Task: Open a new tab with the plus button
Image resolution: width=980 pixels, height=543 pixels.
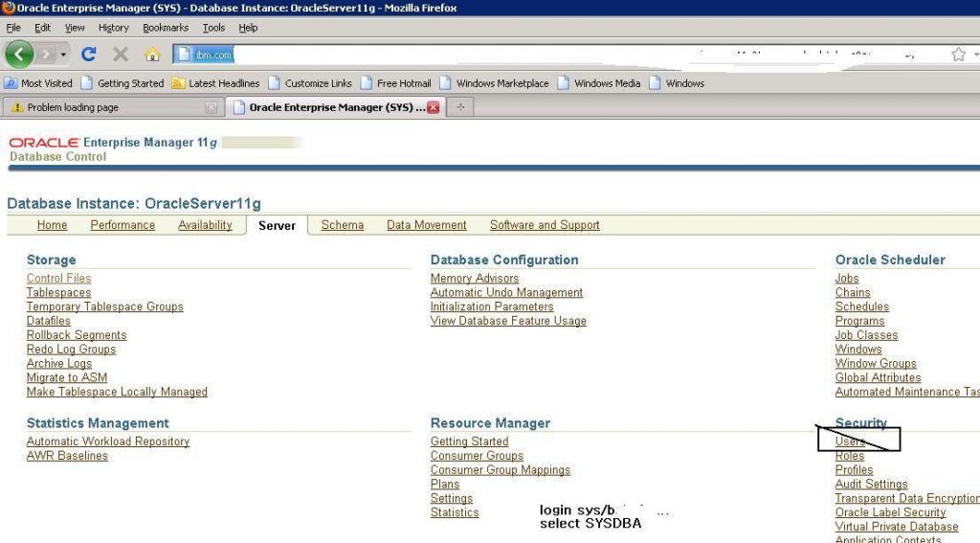Action: (x=460, y=107)
